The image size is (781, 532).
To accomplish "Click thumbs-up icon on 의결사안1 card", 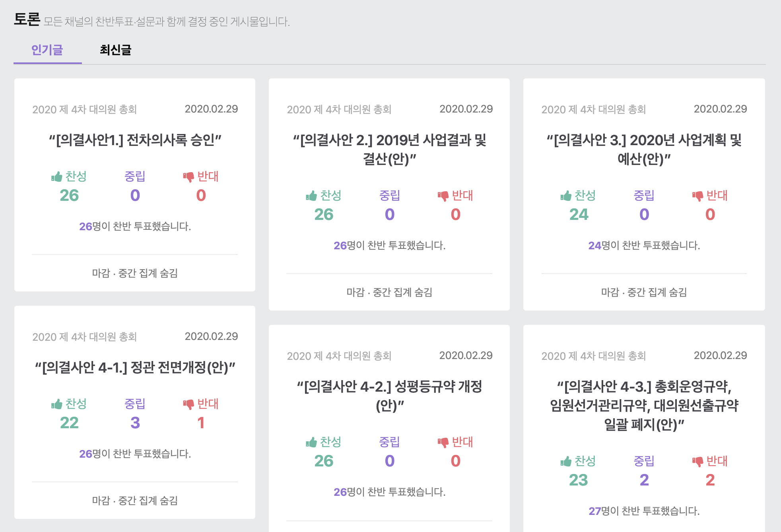I will coord(57,177).
